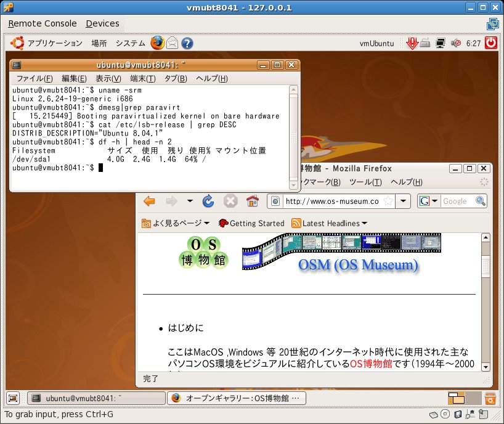Click the Firefox stop button
The height and width of the screenshot is (424, 504).
[x=230, y=202]
